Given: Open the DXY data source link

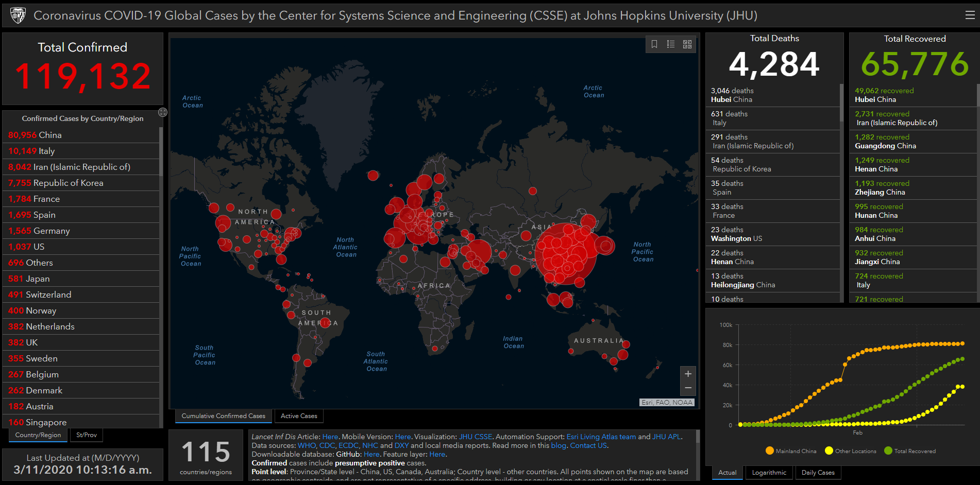Looking at the screenshot, I should [x=401, y=445].
